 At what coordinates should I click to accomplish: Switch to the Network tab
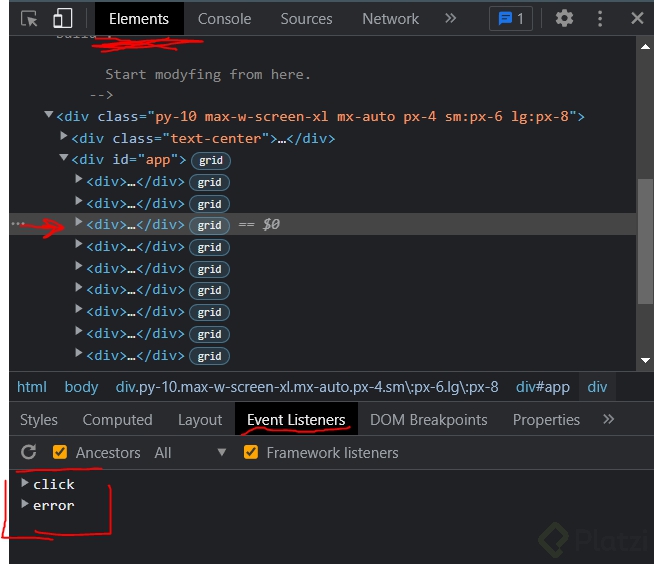(390, 19)
